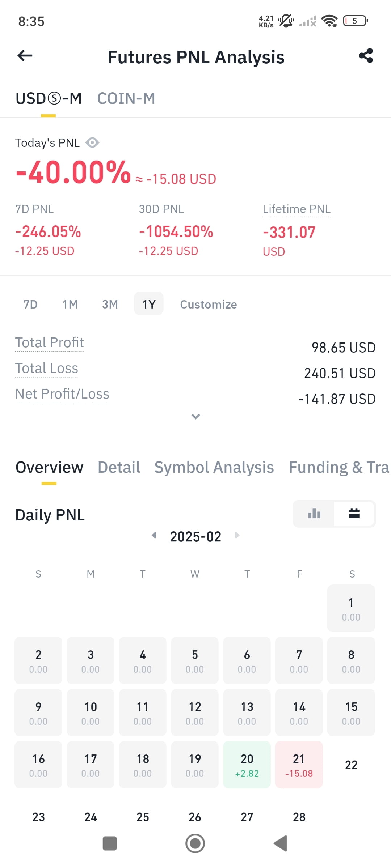Toggle Today's PNL visibility eye icon
This screenshot has width=391, height=868.
tap(92, 142)
